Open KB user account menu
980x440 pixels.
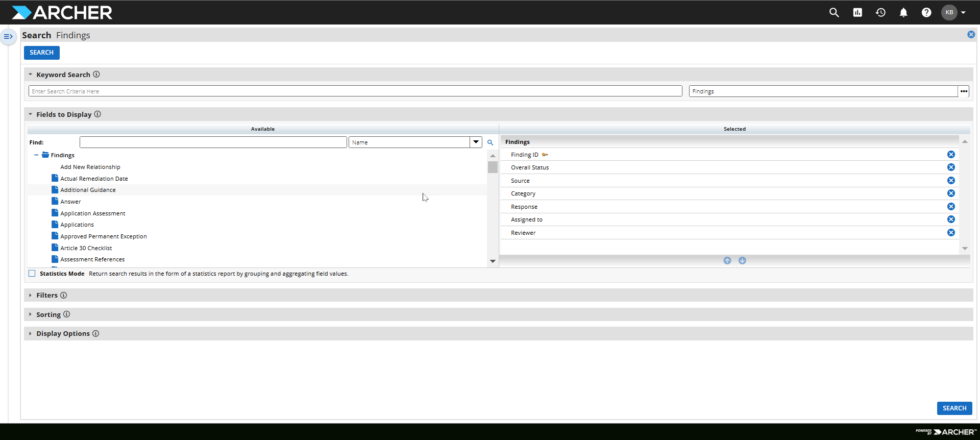pyautogui.click(x=953, y=13)
